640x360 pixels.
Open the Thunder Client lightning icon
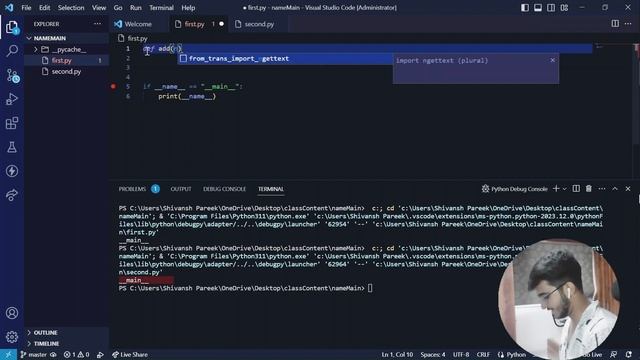coord(12,171)
